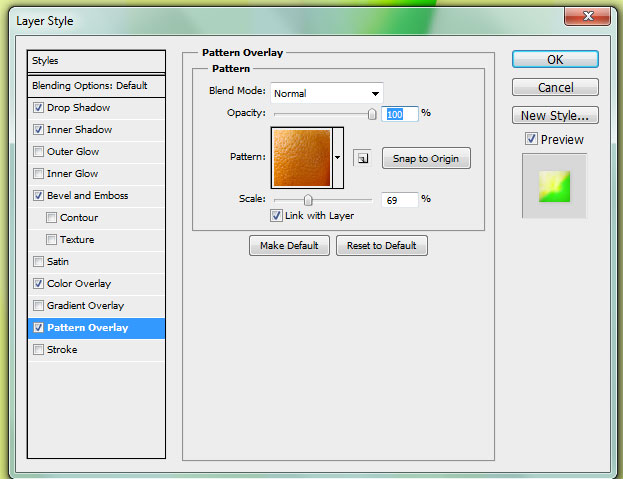
Task: Enable the Stroke effect checkbox
Action: coord(39,350)
